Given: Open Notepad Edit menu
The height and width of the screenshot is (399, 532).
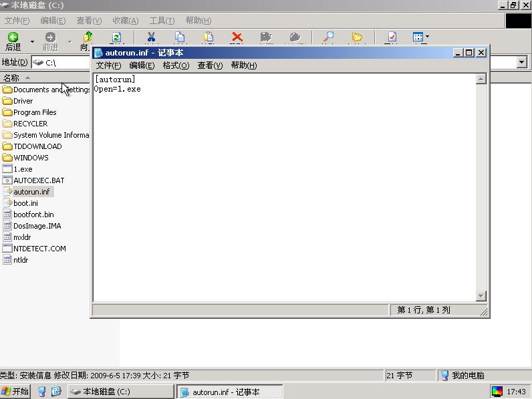Looking at the screenshot, I should coord(142,65).
